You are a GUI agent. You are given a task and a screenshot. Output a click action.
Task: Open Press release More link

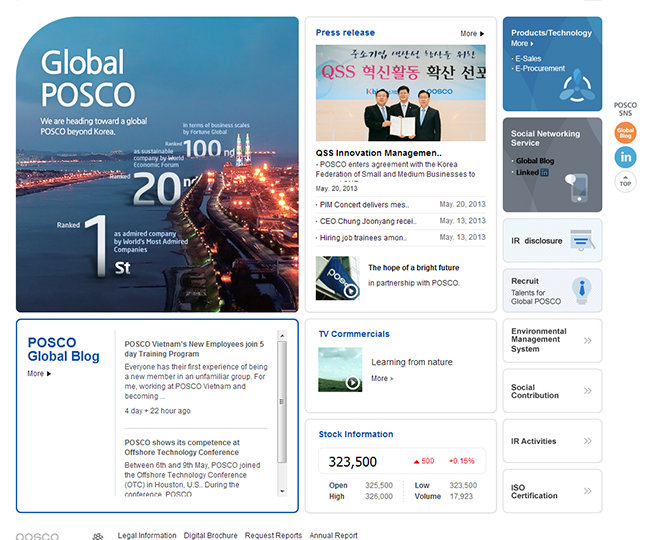[x=472, y=34]
